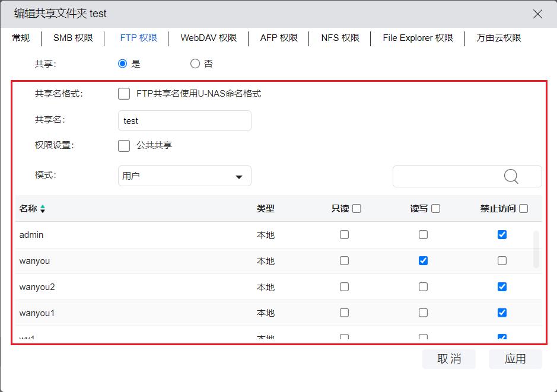Uncheck 读写 for the wanyou user

pos(423,261)
